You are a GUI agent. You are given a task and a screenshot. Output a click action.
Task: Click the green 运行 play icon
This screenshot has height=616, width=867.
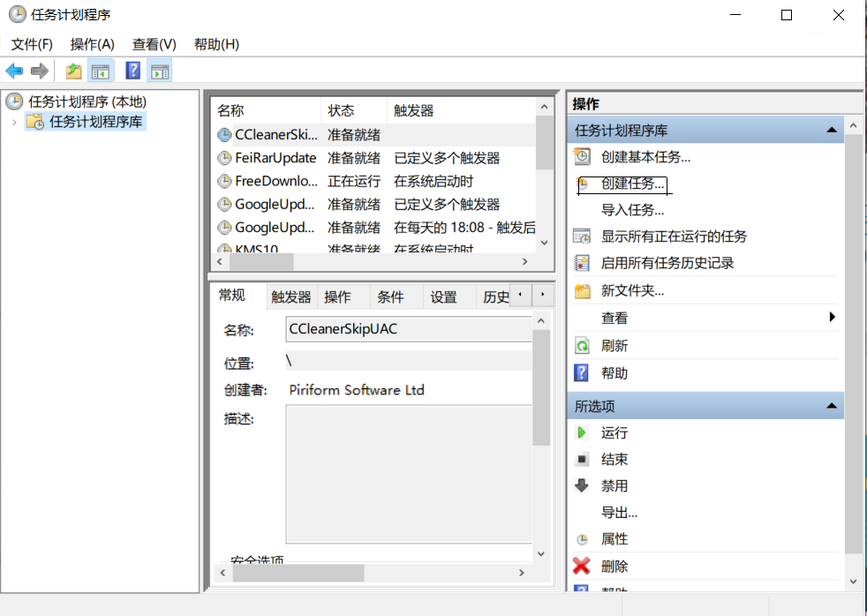coord(581,432)
